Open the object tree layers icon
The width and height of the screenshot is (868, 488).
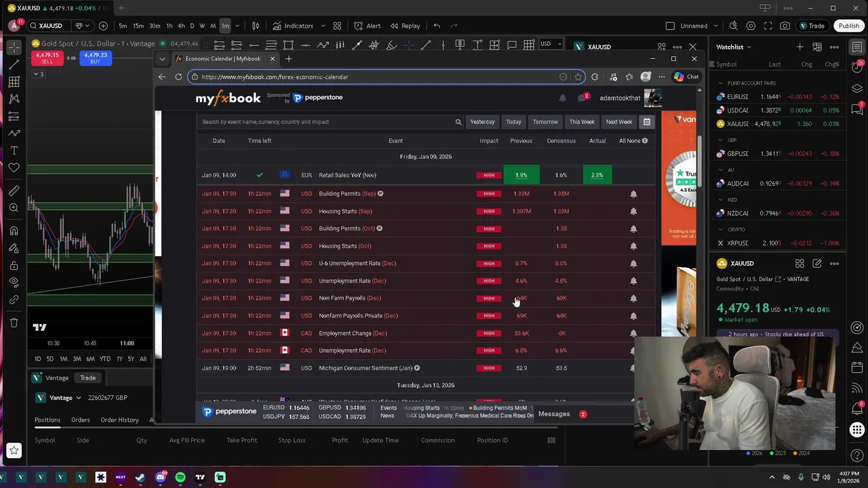(x=857, y=88)
